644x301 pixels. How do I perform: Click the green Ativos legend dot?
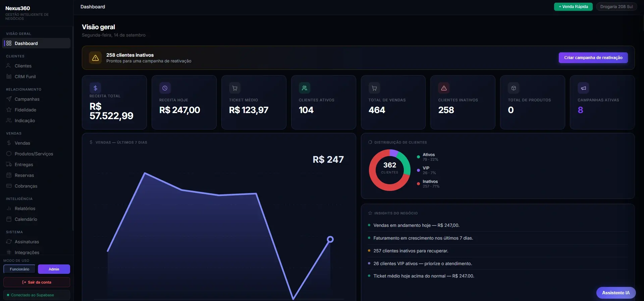click(418, 157)
